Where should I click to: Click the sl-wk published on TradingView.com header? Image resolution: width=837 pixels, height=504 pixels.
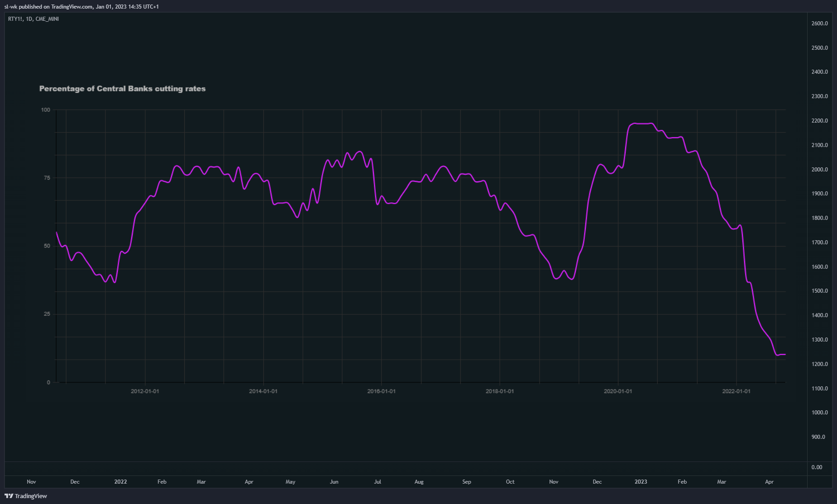81,7
